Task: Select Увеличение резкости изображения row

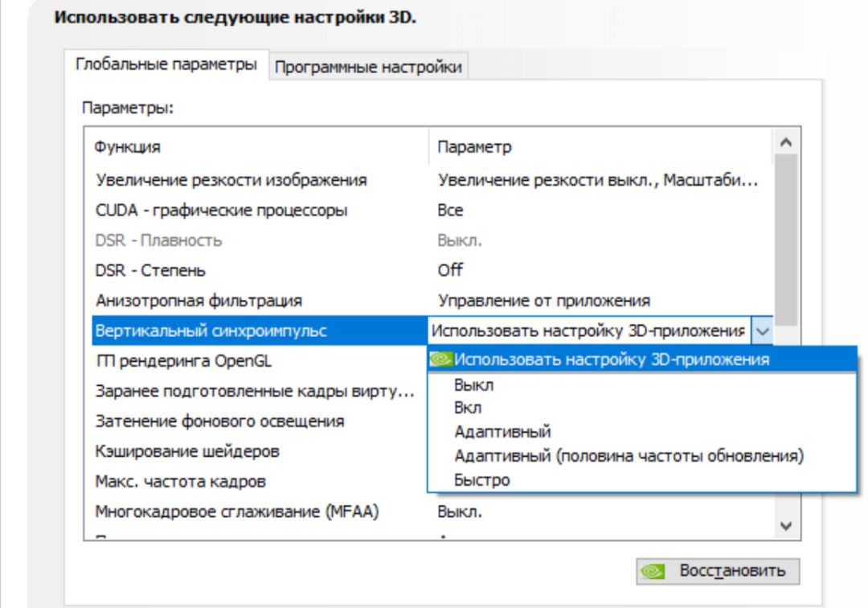Action: (x=433, y=180)
